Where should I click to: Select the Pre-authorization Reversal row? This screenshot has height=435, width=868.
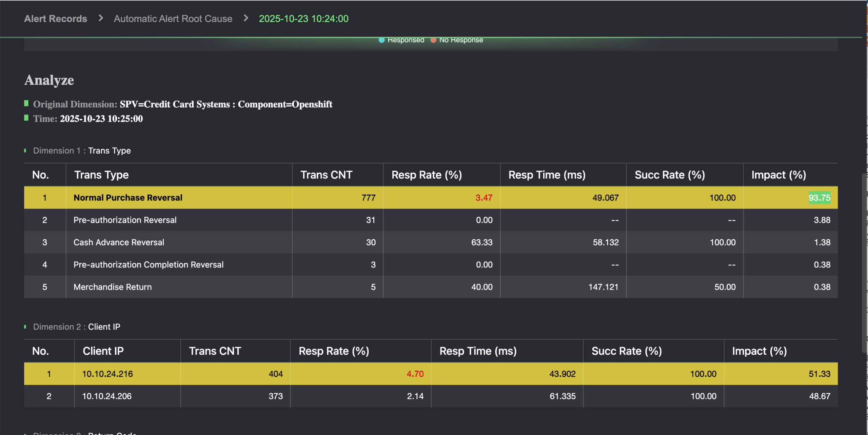tap(125, 220)
